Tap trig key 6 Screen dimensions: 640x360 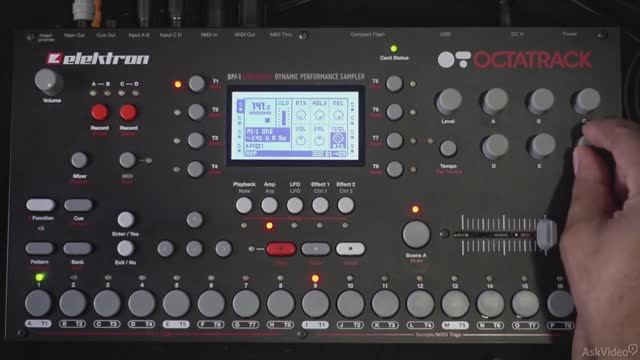[211, 304]
